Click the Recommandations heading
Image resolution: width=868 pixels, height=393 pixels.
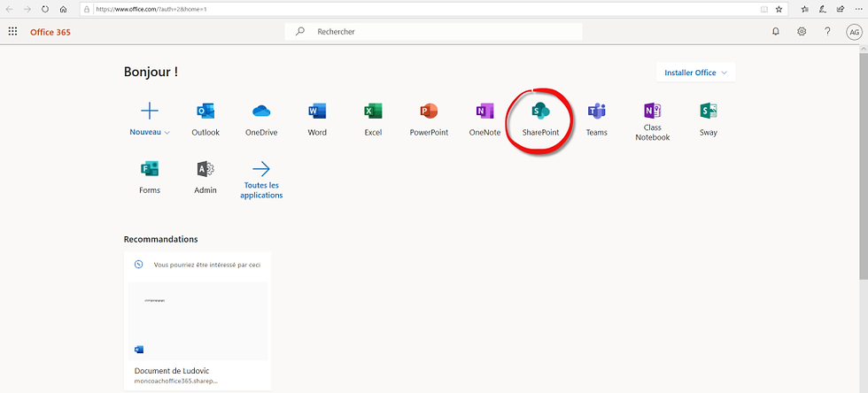click(x=160, y=239)
